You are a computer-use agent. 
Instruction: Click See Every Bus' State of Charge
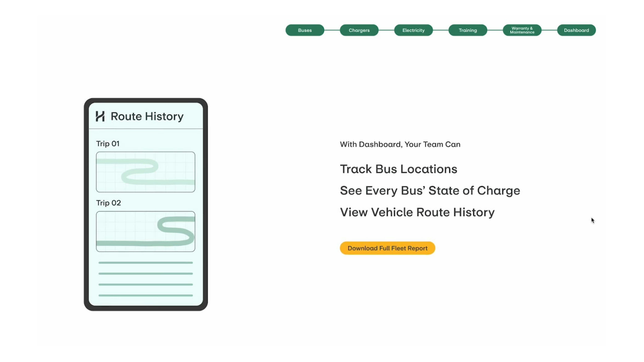430,191
